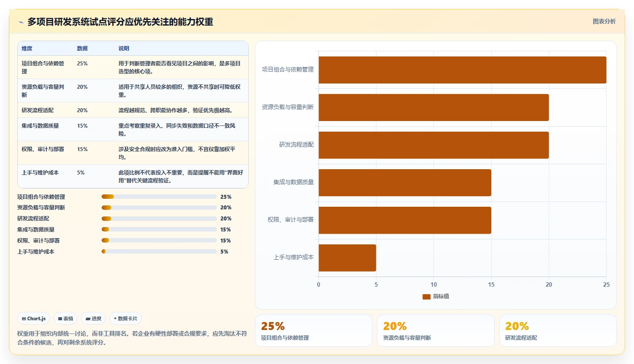The image size is (634, 364).
Task: Click the 5% label in the progress list
Action: (x=224, y=252)
